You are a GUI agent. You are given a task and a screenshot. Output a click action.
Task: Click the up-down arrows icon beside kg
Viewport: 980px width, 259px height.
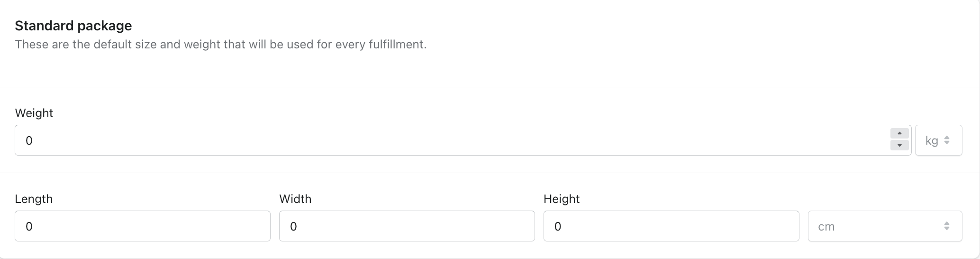click(946, 140)
